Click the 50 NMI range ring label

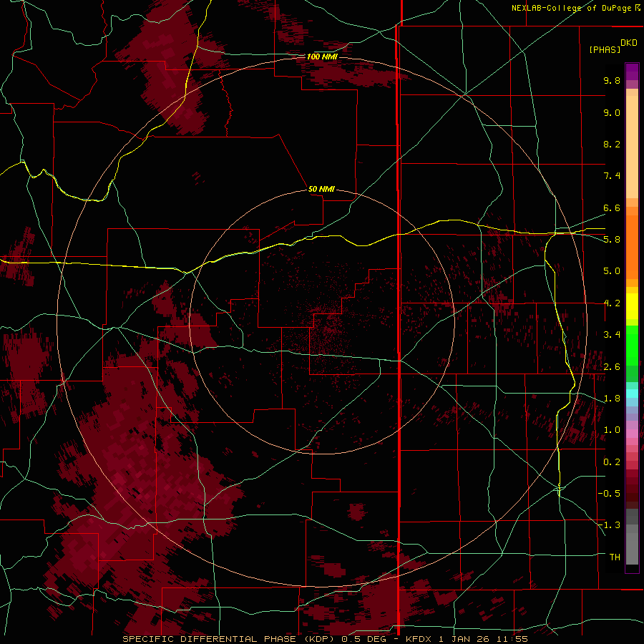[x=321, y=189]
